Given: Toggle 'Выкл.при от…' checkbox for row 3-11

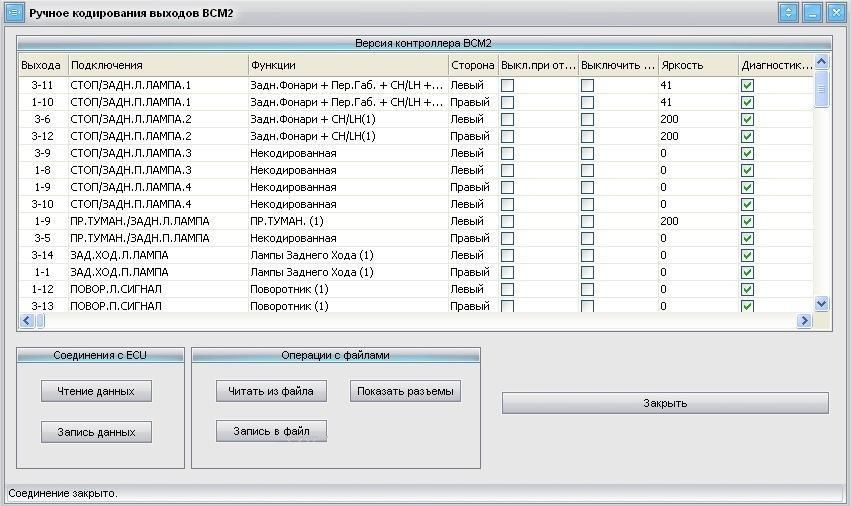Looking at the screenshot, I should click(507, 85).
